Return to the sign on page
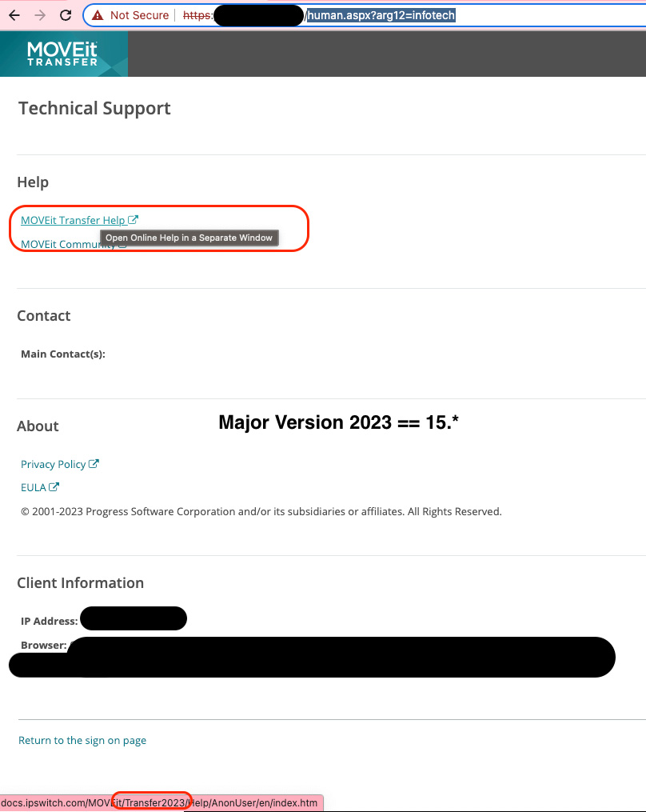Viewport: 646px width, 812px height. 82,740
